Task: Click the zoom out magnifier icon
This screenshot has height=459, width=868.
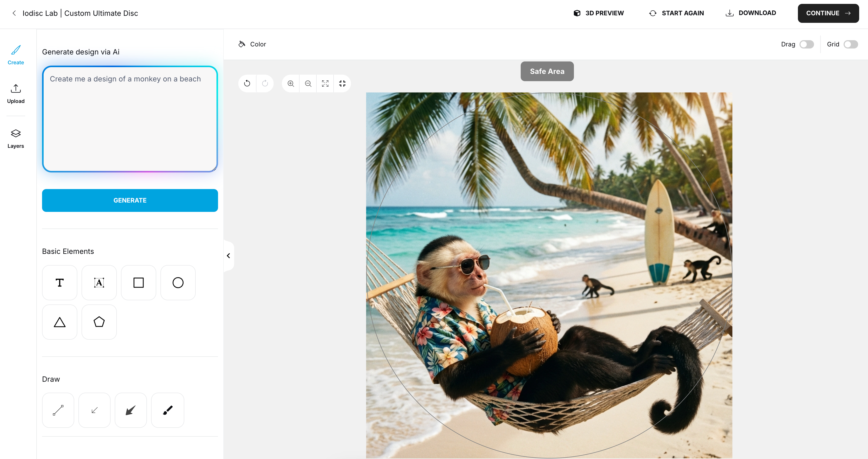Action: [x=308, y=84]
